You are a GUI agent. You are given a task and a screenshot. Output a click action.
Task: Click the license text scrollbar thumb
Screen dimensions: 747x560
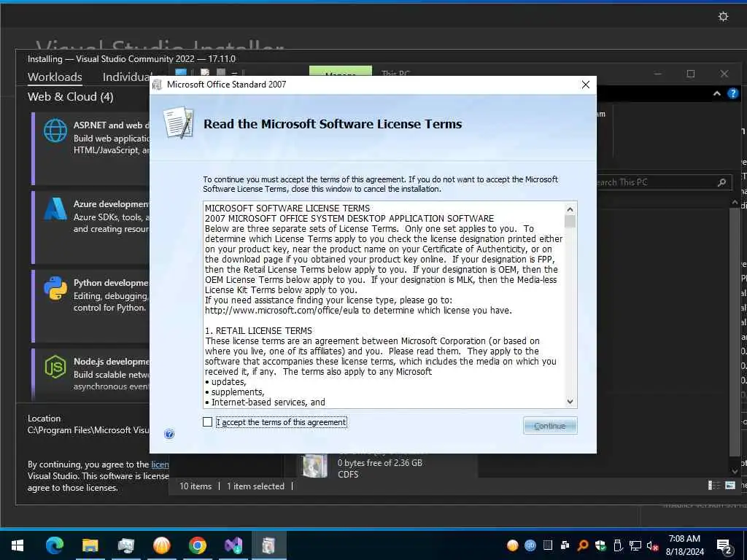click(x=570, y=222)
